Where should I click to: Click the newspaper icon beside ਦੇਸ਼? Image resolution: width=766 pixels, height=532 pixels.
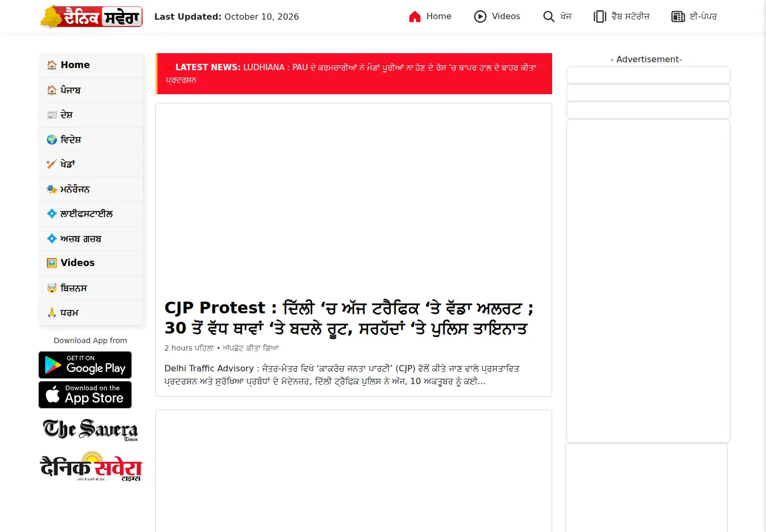52,114
